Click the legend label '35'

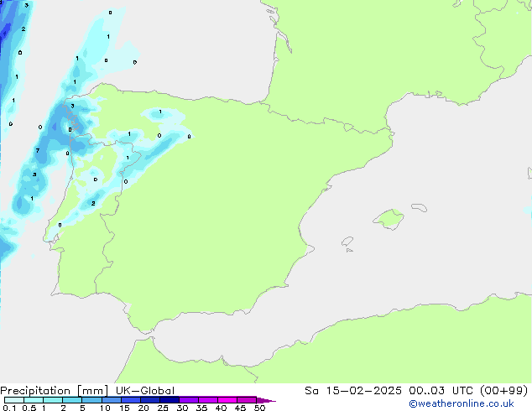[x=201, y=408]
